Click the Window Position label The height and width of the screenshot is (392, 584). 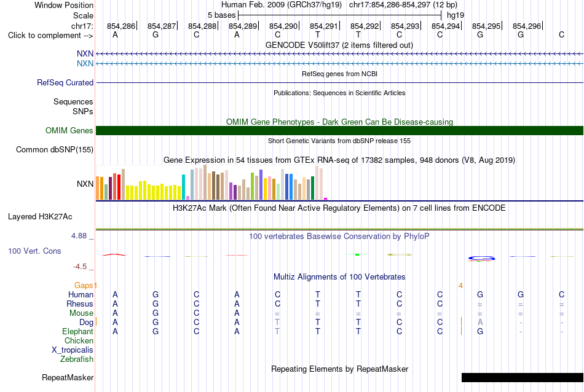tap(64, 5)
